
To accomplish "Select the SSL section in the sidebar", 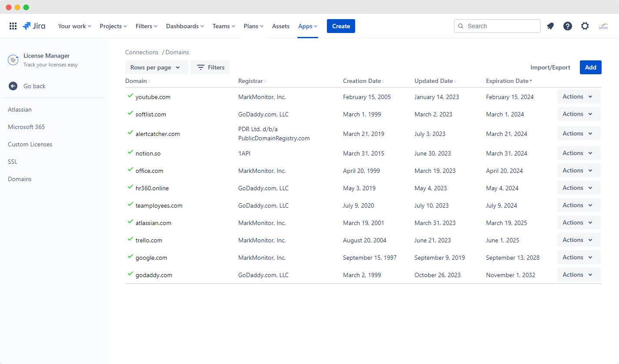I will coord(12,161).
